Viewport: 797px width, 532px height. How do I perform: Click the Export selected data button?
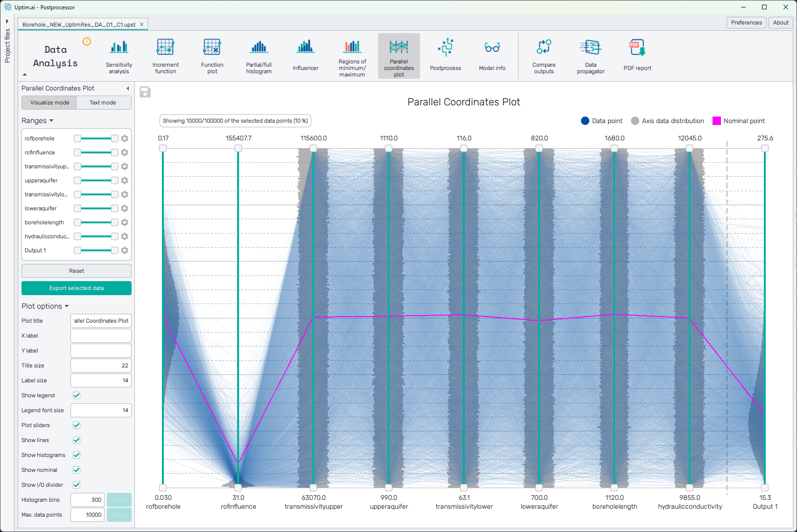(x=77, y=288)
